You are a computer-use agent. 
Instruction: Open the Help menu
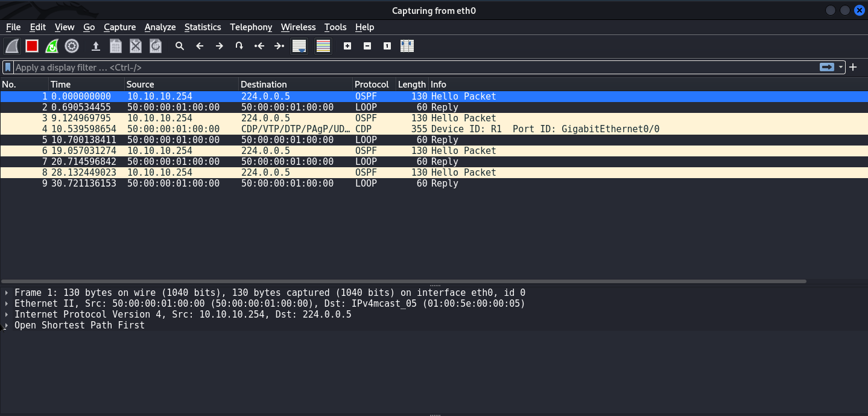[365, 27]
